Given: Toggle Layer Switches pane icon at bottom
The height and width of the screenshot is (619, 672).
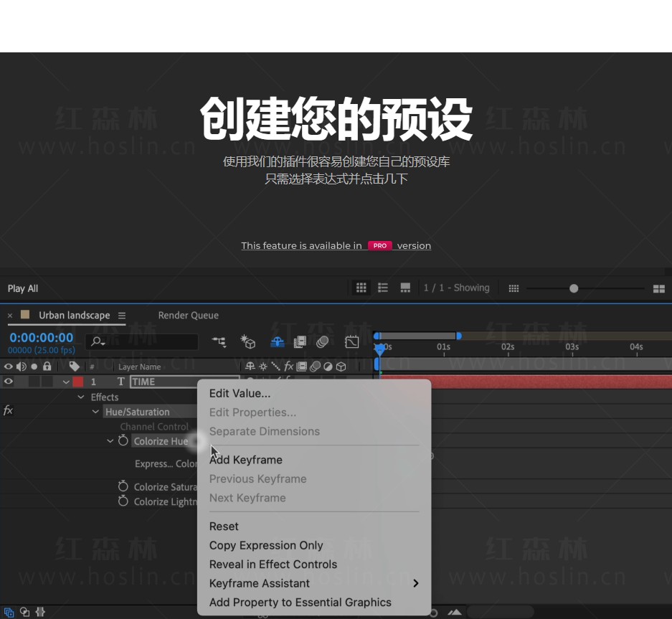Looking at the screenshot, I should point(9,612).
